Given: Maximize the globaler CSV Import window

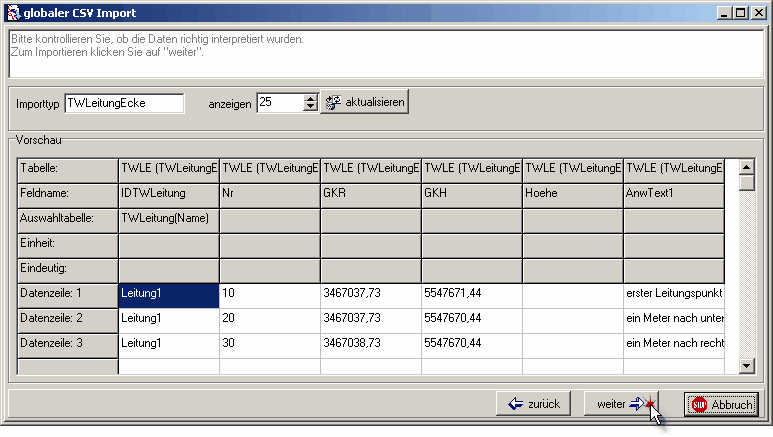Looking at the screenshot, I should click(x=739, y=13).
